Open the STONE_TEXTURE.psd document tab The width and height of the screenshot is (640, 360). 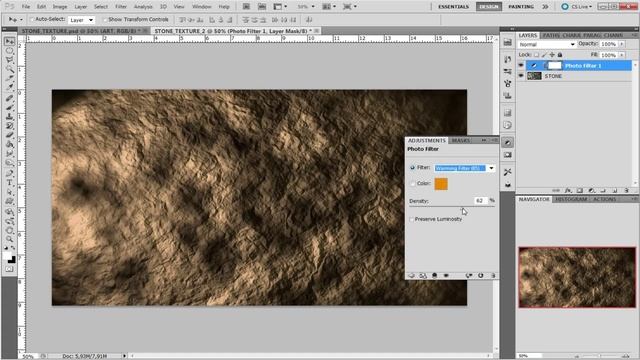(x=84, y=31)
